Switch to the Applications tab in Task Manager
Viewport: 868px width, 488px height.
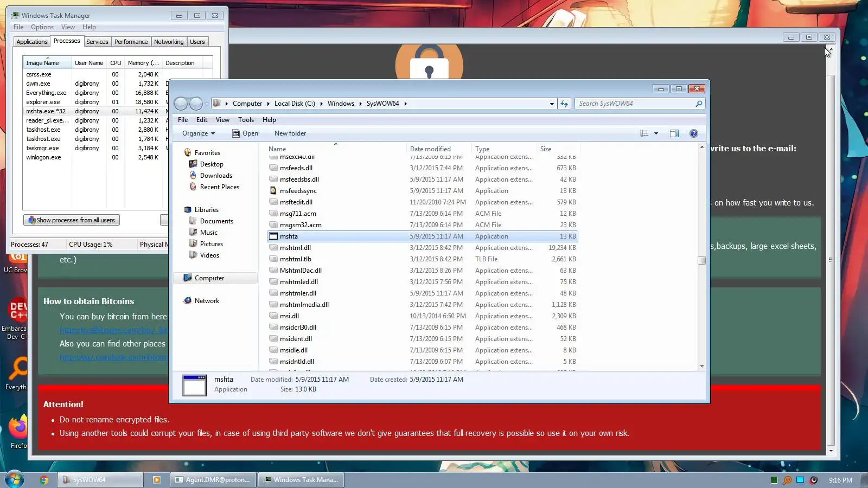click(32, 42)
